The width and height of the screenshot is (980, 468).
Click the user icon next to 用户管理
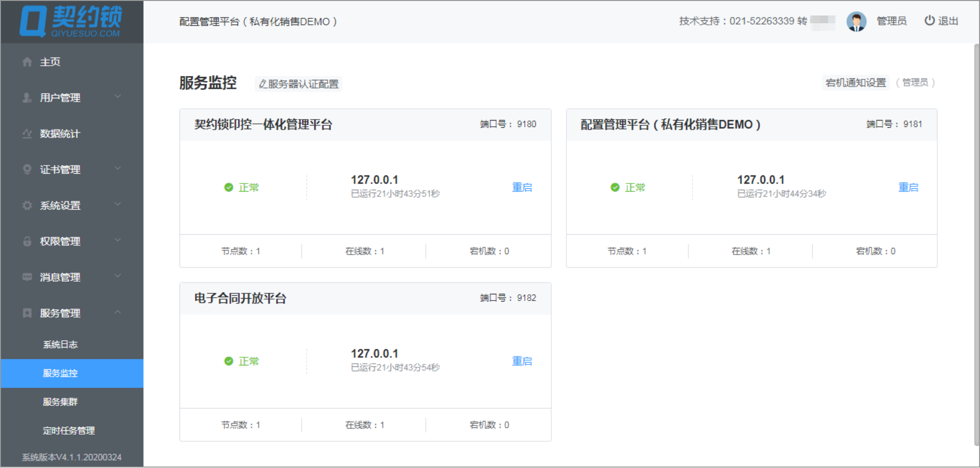(x=27, y=98)
